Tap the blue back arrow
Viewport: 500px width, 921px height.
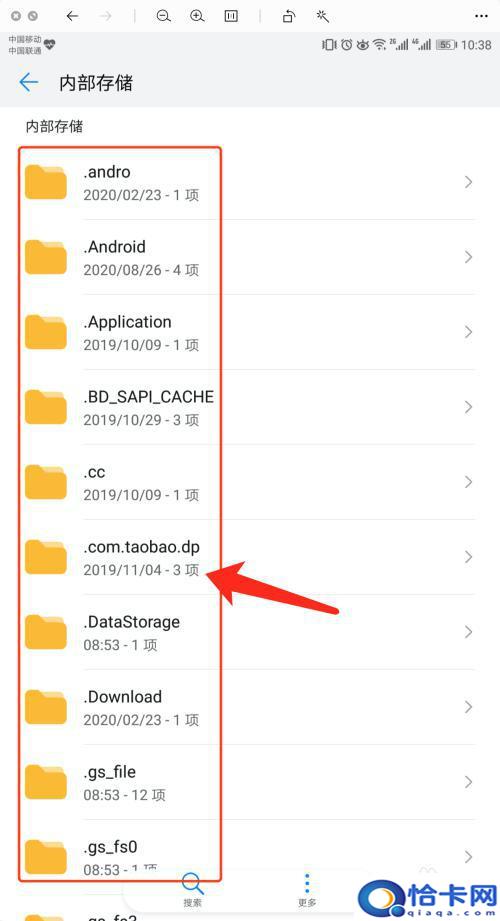28,82
